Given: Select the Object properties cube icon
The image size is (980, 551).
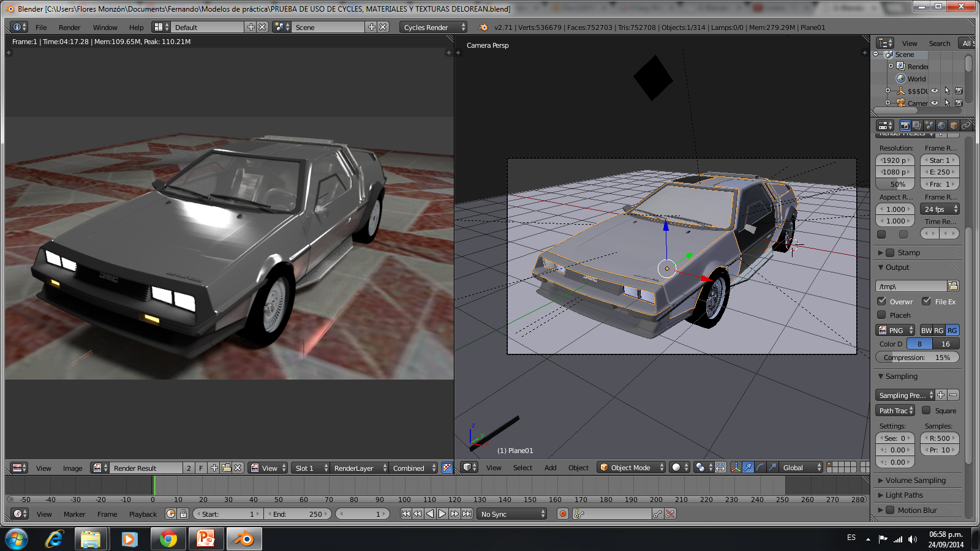Looking at the screenshot, I should (954, 126).
